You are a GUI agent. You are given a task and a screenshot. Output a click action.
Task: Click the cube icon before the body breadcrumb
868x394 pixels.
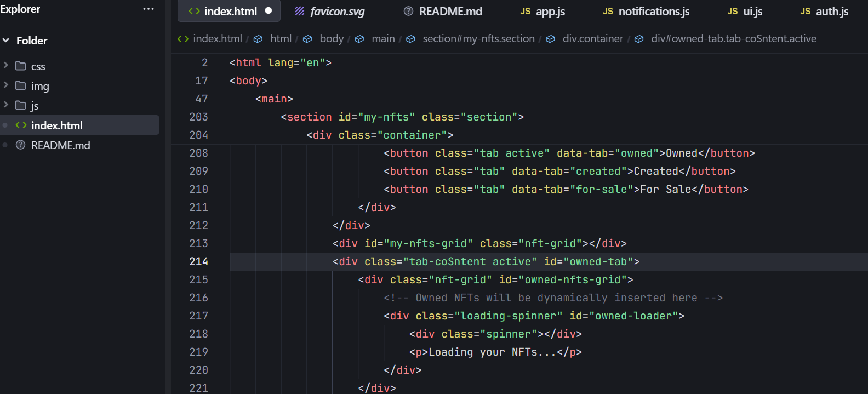307,39
